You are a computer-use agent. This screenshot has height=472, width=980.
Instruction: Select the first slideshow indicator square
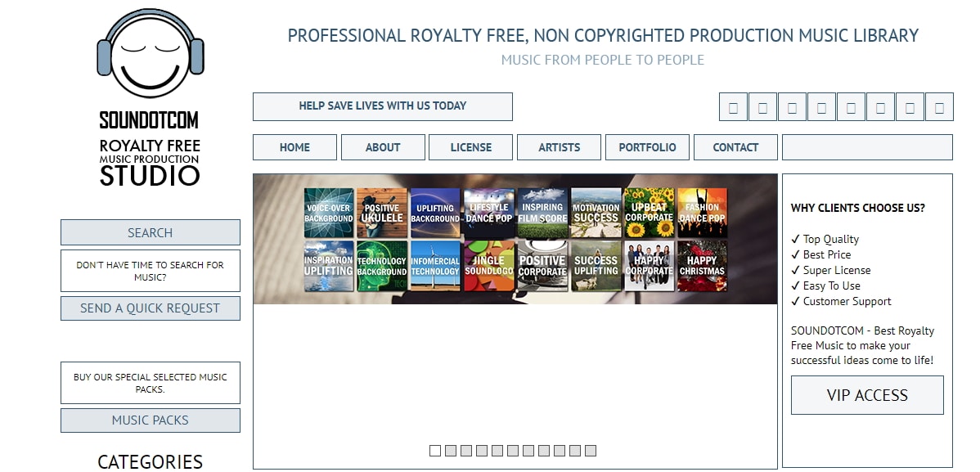tap(435, 450)
